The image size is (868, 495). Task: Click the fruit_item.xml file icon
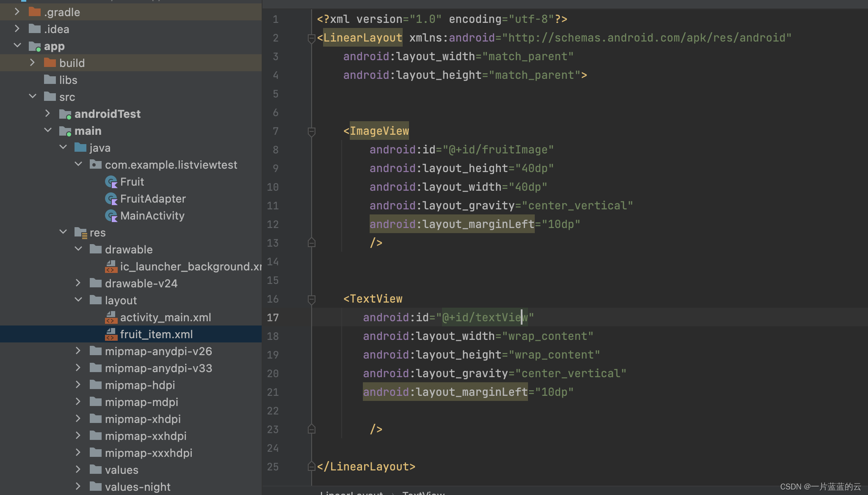click(111, 334)
